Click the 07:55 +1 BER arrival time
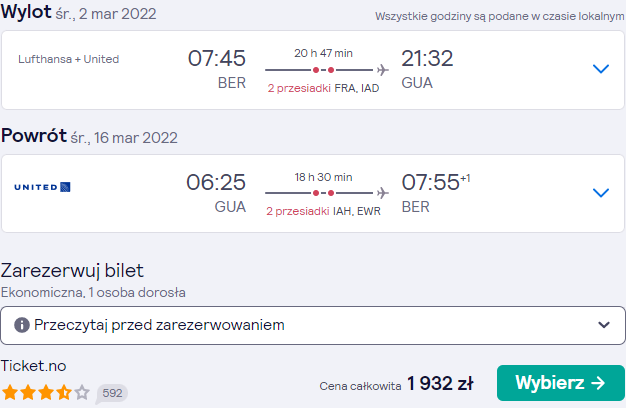 436,193
